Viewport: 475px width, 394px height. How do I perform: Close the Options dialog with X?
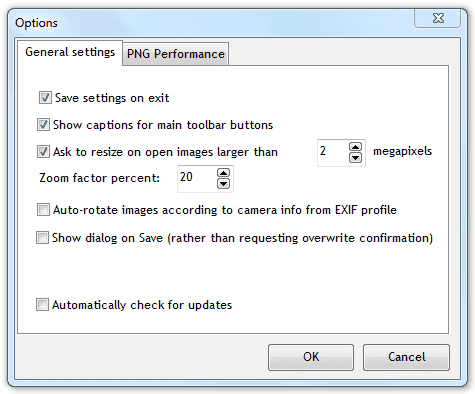(x=438, y=18)
